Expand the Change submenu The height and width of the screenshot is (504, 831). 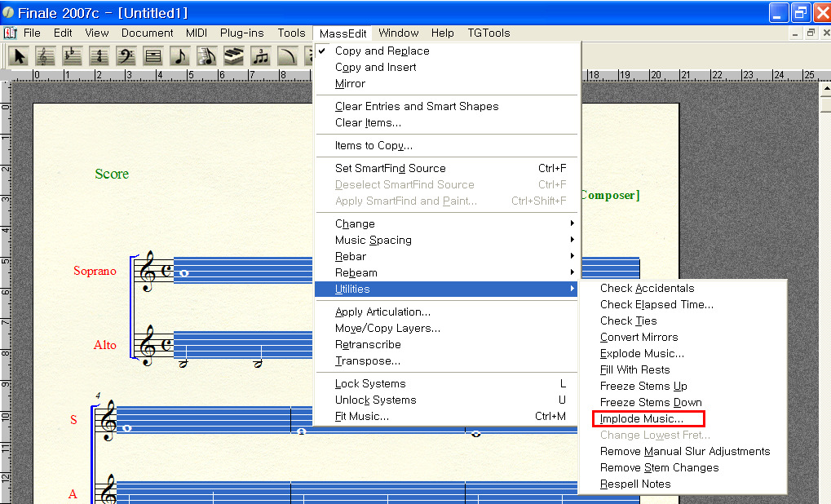pos(355,223)
